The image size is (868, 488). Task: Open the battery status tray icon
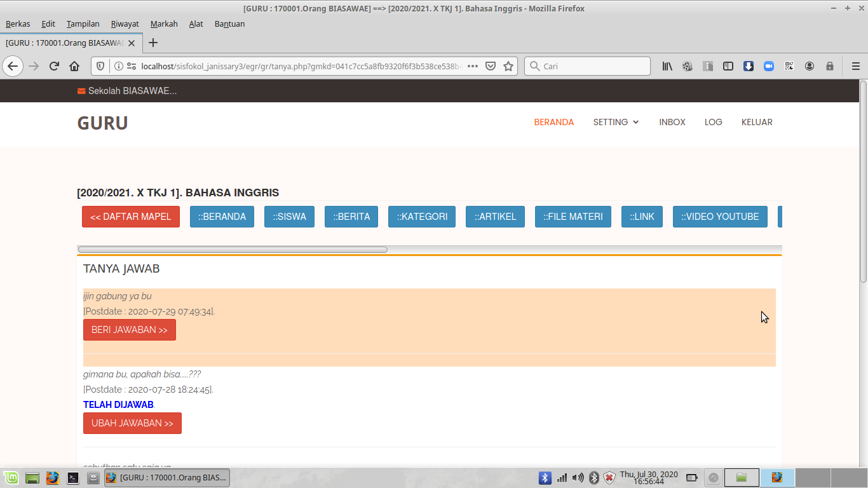point(692,478)
